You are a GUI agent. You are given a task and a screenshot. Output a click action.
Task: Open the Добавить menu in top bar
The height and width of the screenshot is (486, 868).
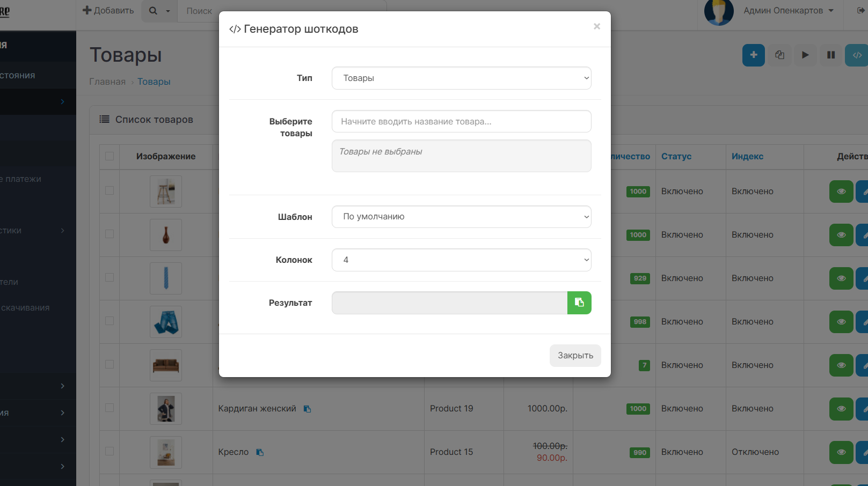click(108, 11)
